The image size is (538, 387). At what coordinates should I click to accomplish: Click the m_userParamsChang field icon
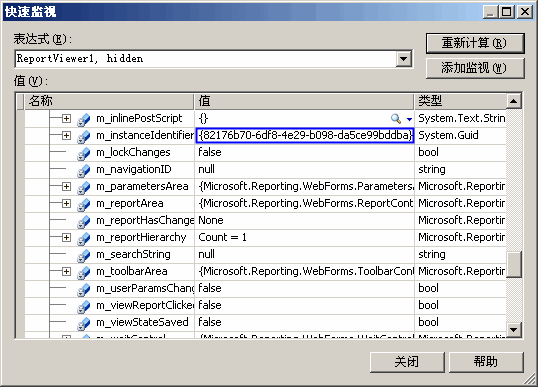(x=84, y=289)
